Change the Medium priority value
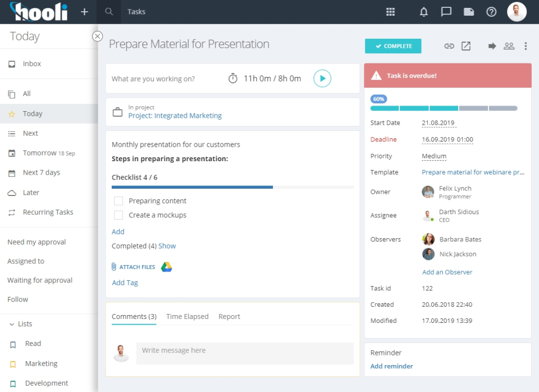This screenshot has height=392, width=539. tap(434, 156)
